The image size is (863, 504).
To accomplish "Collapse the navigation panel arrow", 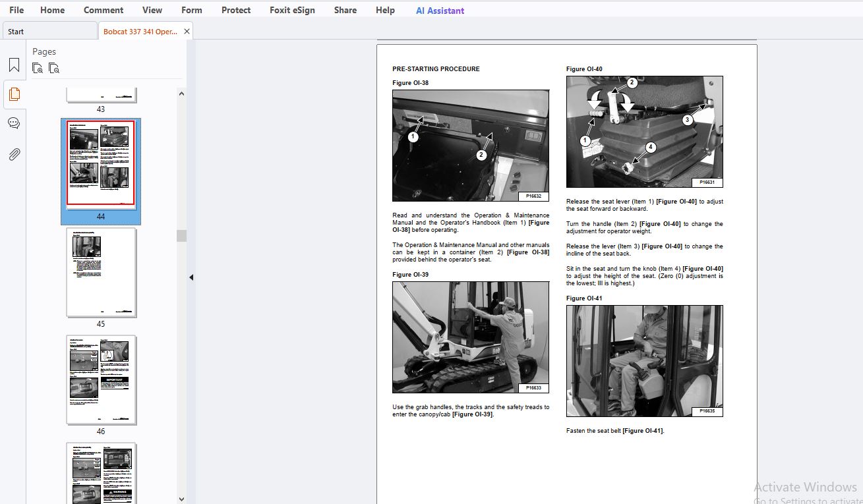I will point(191,277).
